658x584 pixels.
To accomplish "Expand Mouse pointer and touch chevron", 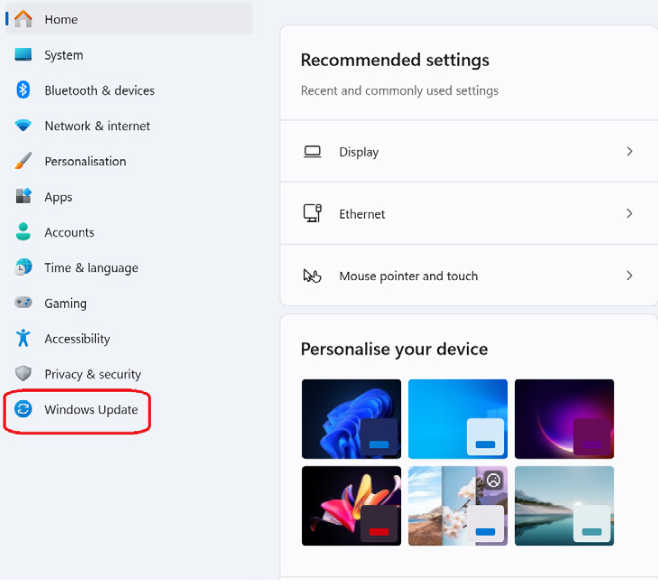I will 629,276.
